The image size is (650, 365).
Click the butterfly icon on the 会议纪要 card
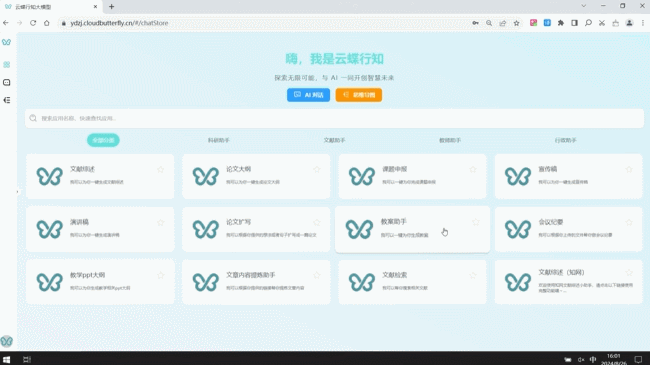[518, 229]
